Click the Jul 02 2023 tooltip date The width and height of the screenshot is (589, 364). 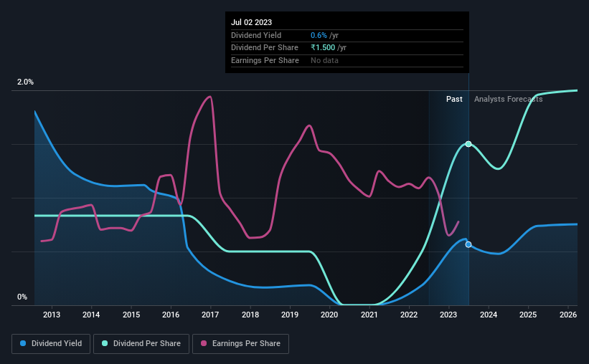pyautogui.click(x=251, y=22)
